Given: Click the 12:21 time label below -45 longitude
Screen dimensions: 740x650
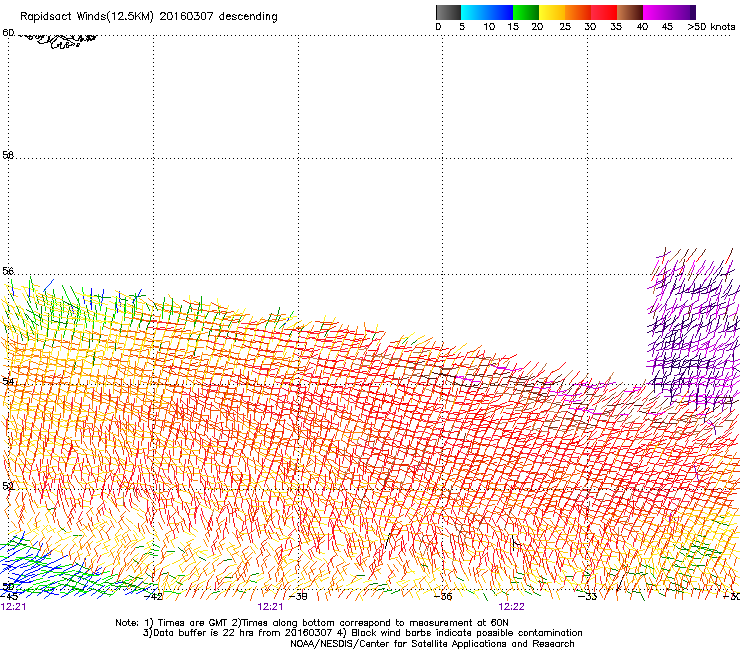Looking at the screenshot, I should 13,607.
